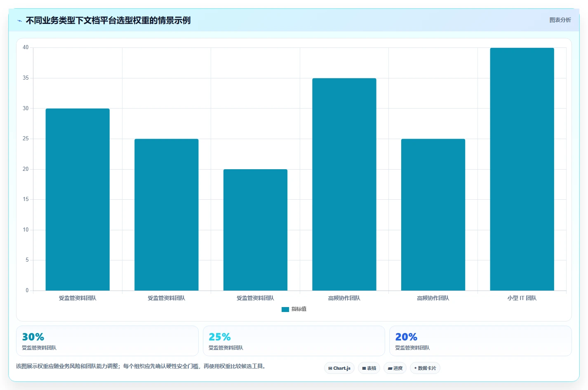Click the Chart.js tag chip
The image size is (588, 390).
point(339,368)
